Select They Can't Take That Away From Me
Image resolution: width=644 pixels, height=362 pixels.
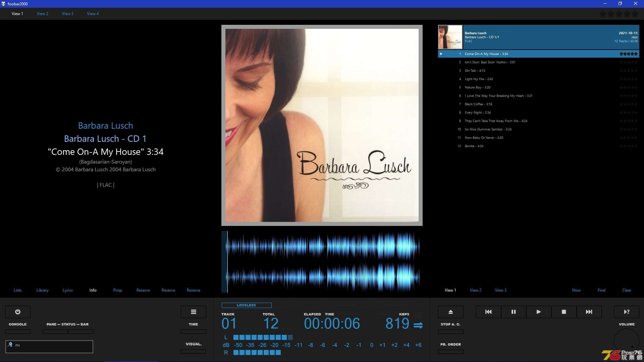pyautogui.click(x=539, y=121)
